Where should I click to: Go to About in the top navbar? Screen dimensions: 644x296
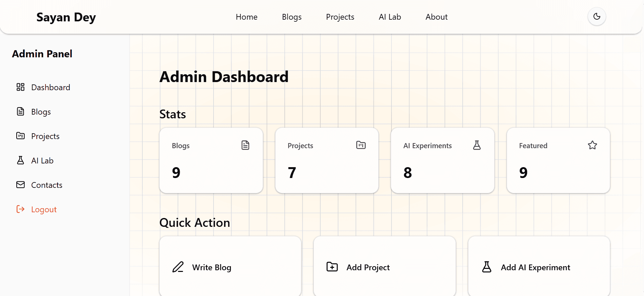[437, 17]
